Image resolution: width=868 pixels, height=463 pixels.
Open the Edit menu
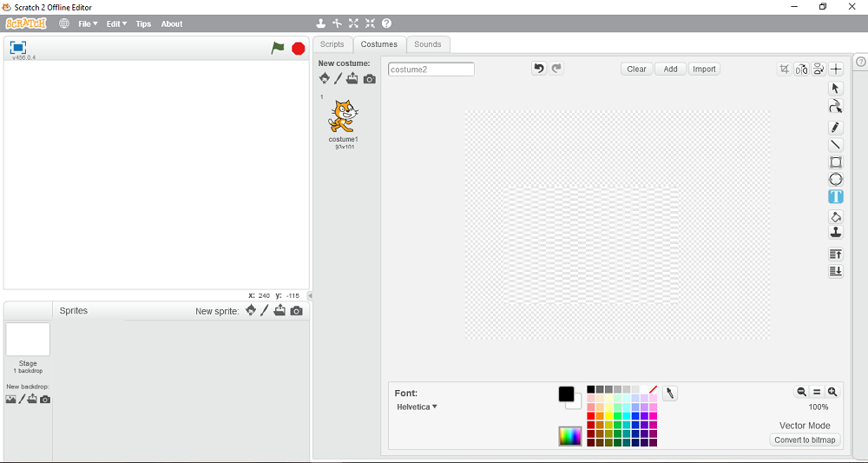point(116,23)
